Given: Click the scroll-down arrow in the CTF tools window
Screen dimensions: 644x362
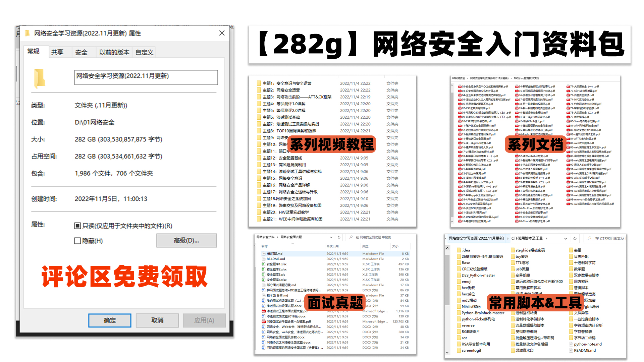Looking at the screenshot, I should 447,352.
